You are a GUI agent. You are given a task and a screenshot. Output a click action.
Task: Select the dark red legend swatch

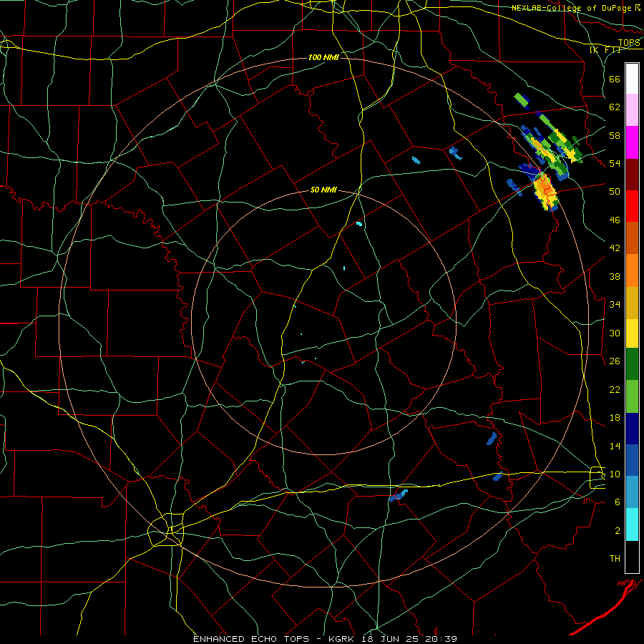point(632,174)
